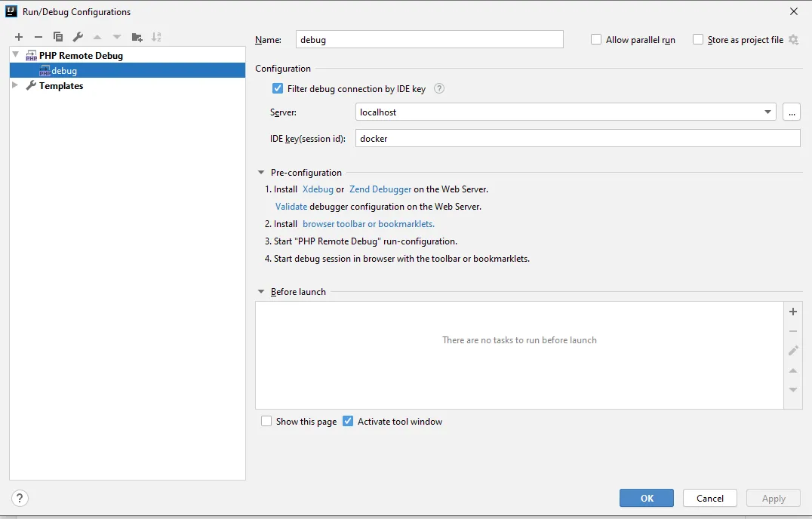The height and width of the screenshot is (519, 812).
Task: Select the debug configuration in tree
Action: point(128,70)
